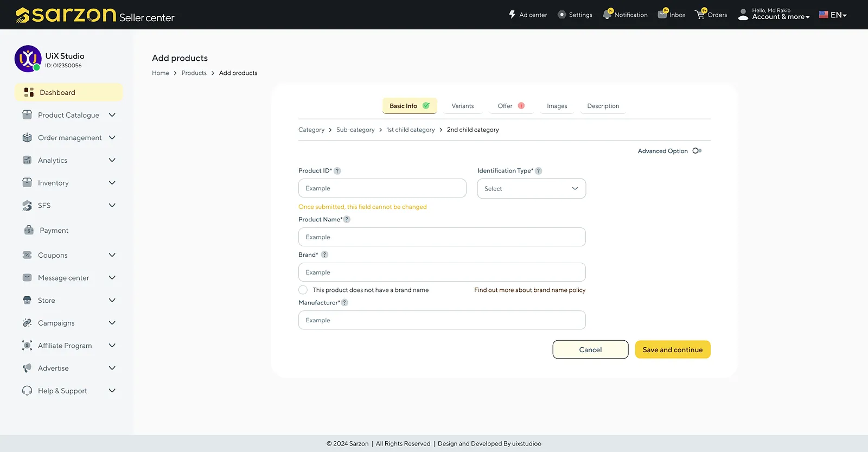Expand the Affiliate Program chevron
Image resolution: width=868 pixels, height=452 pixels.
(x=112, y=345)
